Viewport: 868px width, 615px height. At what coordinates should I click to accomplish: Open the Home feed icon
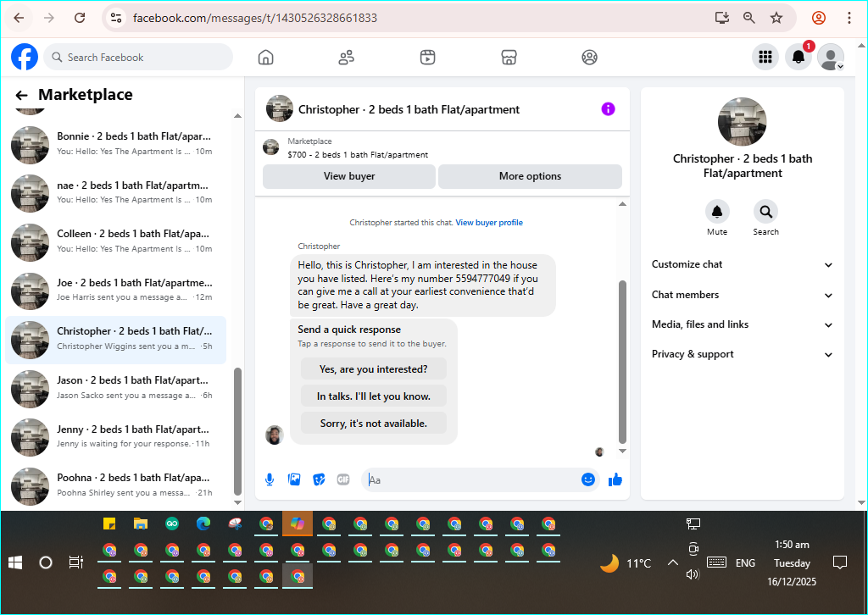coord(265,57)
